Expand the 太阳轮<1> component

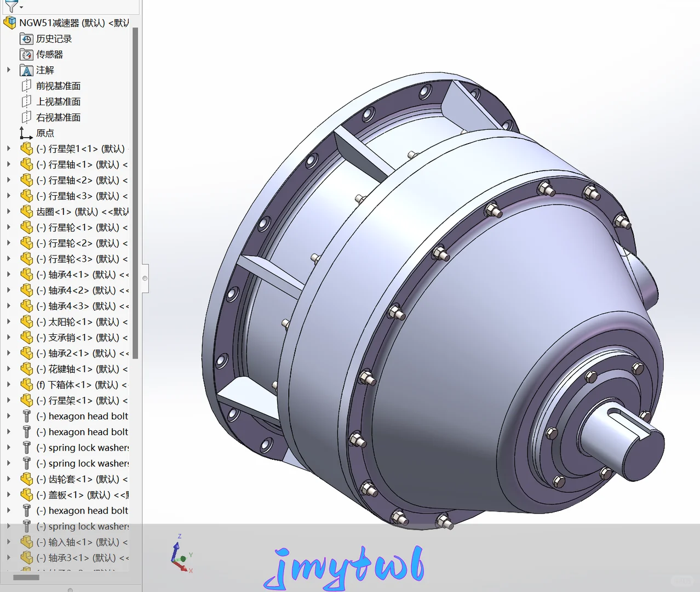(9, 321)
